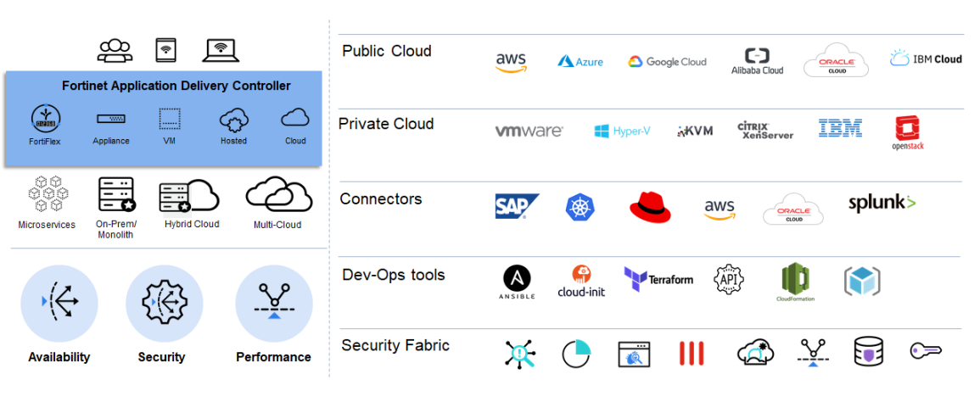Click the KVM logo
The image size is (980, 402).
click(x=695, y=131)
